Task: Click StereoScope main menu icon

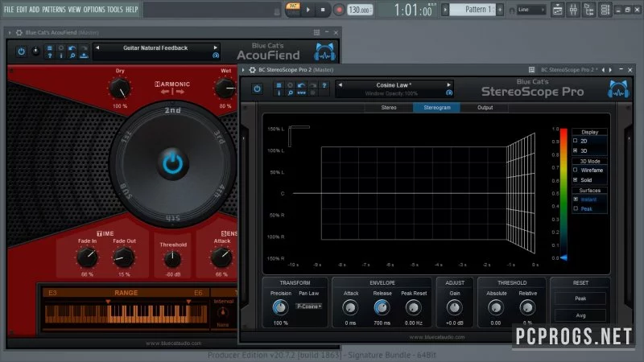Action: pyautogui.click(x=279, y=85)
